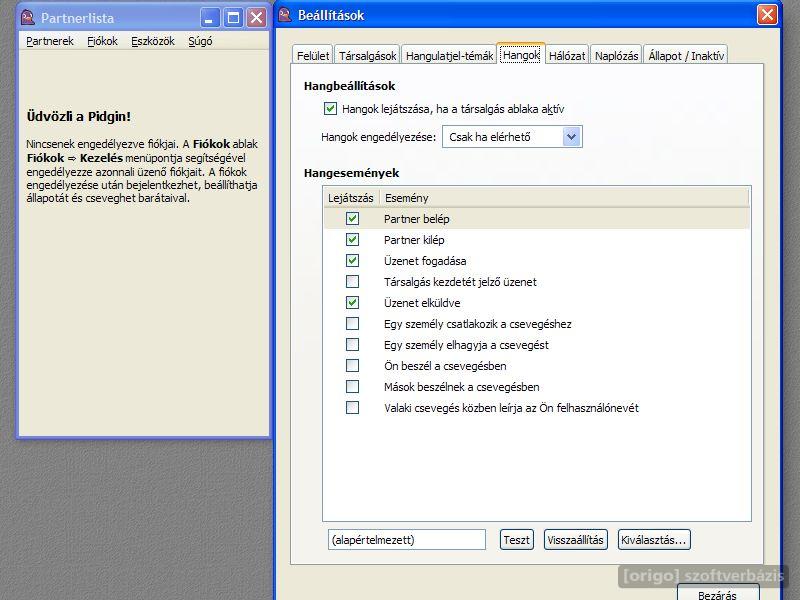Select 'Egy személy elhagyja a csevegést' row text
Screen dimensions: 800x600
pyautogui.click(x=466, y=345)
